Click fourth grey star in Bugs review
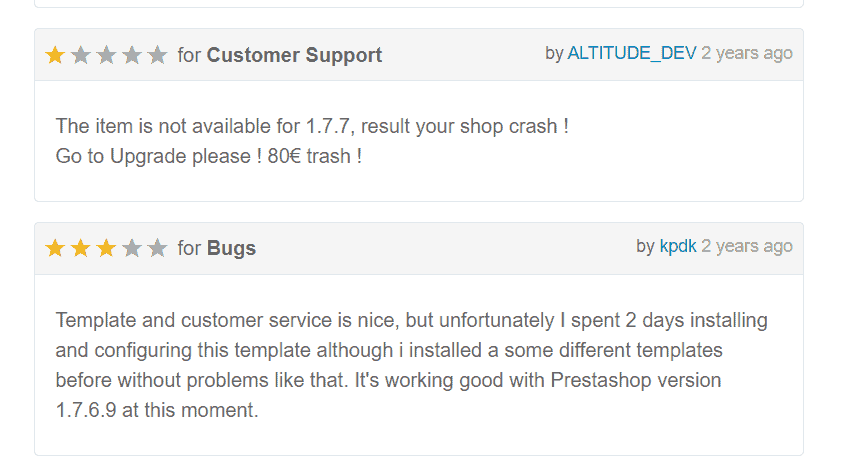The width and height of the screenshot is (867, 459). coord(132,248)
